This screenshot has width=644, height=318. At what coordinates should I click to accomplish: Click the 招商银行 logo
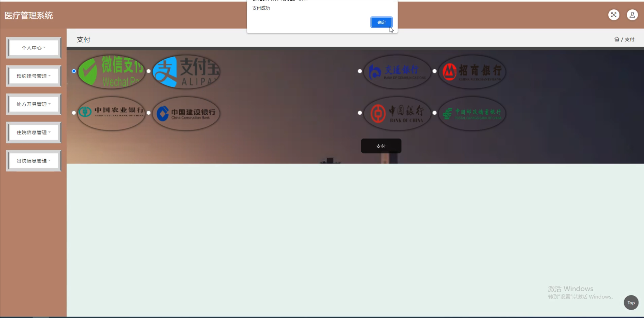472,72
